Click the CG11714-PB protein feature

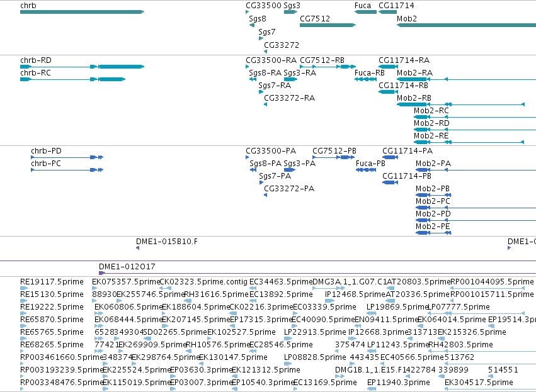[x=390, y=182]
